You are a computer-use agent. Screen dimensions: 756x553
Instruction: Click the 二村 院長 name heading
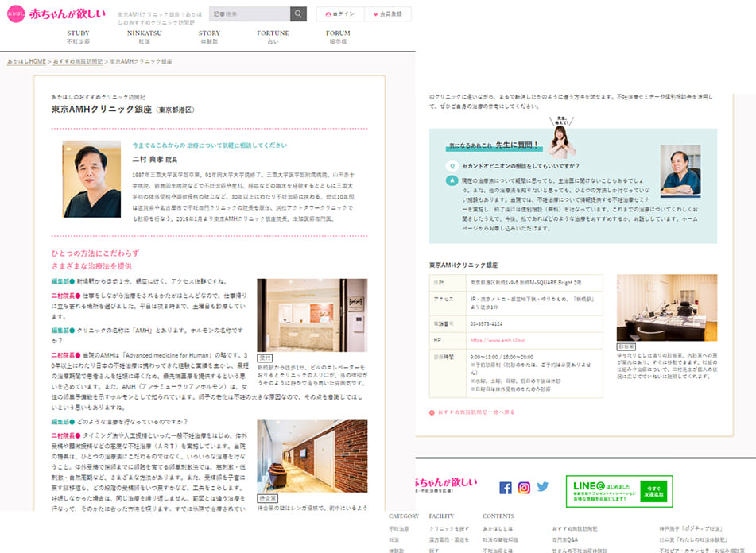[x=155, y=160]
